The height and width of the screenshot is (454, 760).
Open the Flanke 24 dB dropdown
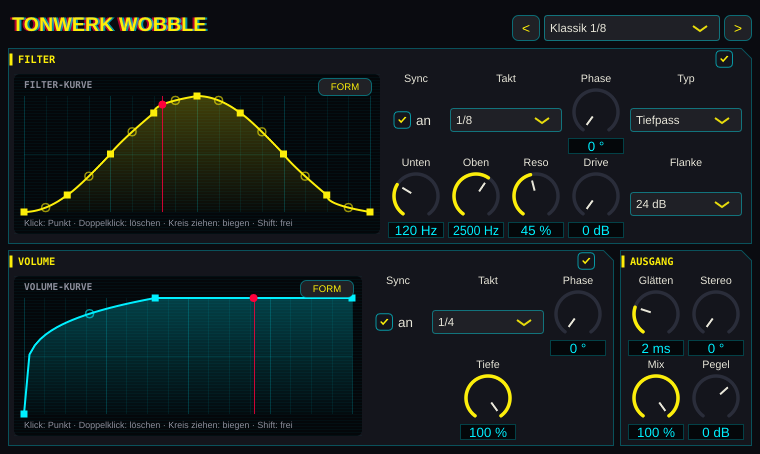[686, 204]
